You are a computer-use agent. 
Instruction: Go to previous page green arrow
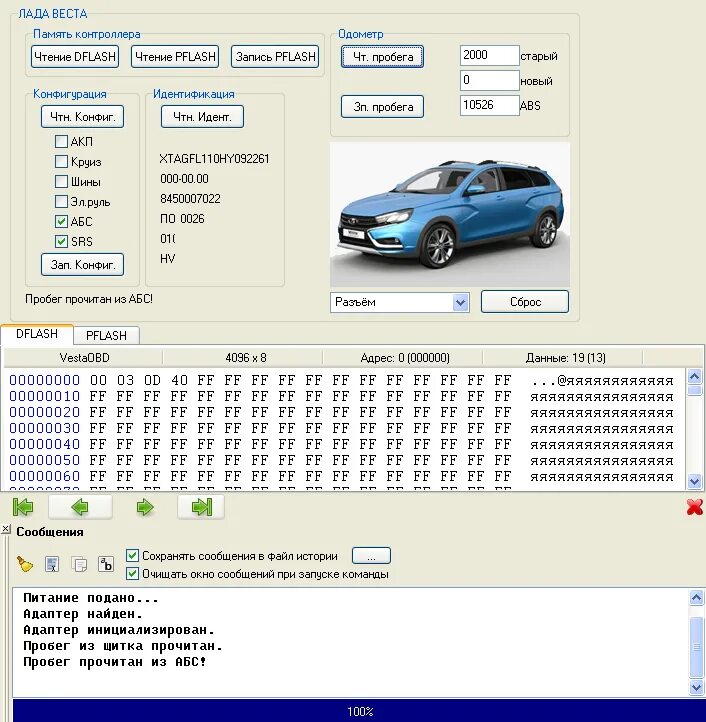click(80, 507)
